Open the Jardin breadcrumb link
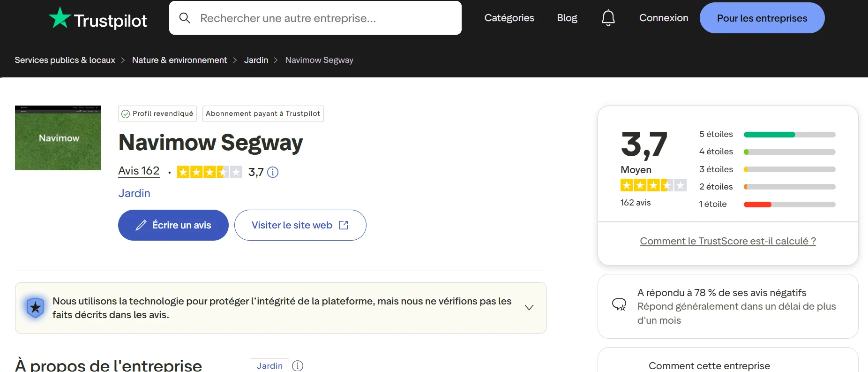868x372 pixels. [256, 60]
